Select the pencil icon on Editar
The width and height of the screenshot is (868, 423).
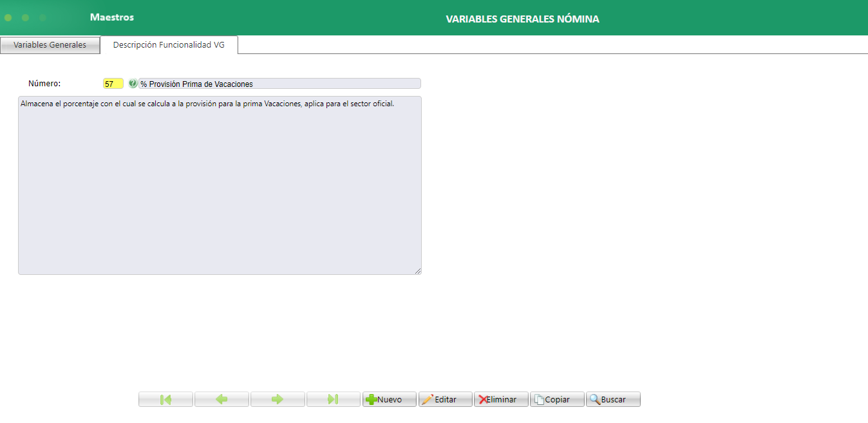429,399
